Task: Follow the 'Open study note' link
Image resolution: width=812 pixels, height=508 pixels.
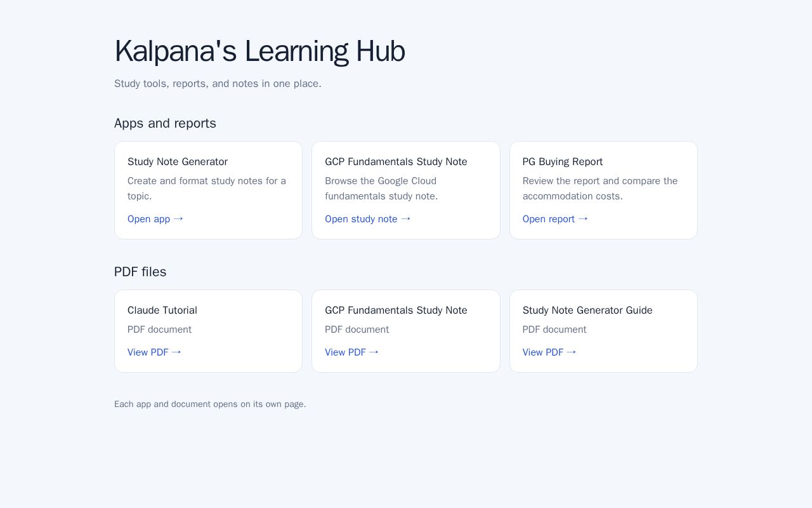Action: [x=368, y=219]
